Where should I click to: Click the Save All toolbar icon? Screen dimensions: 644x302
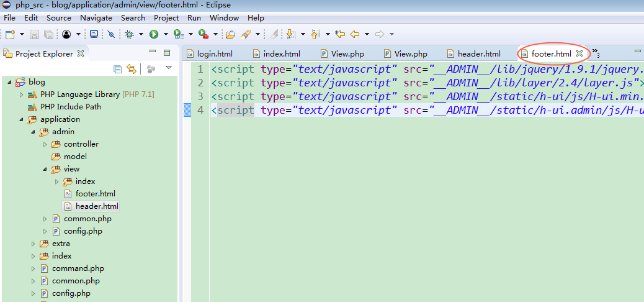48,34
